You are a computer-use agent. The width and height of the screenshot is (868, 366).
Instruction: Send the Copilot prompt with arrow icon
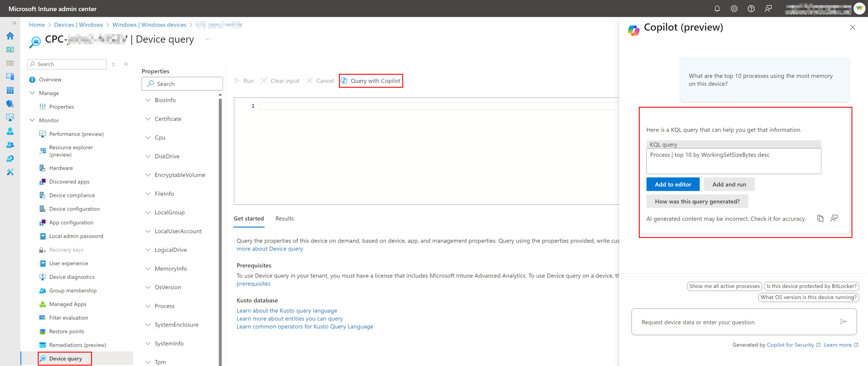click(x=843, y=322)
